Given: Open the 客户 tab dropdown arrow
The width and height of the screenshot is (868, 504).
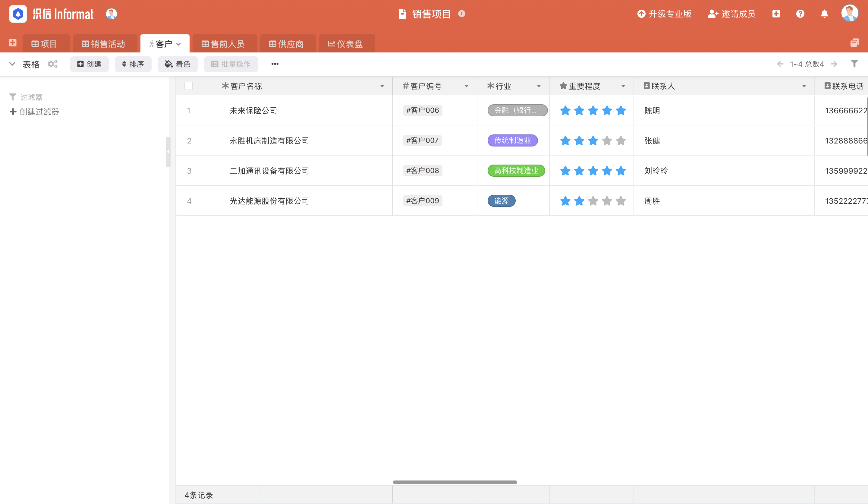Looking at the screenshot, I should pos(178,44).
